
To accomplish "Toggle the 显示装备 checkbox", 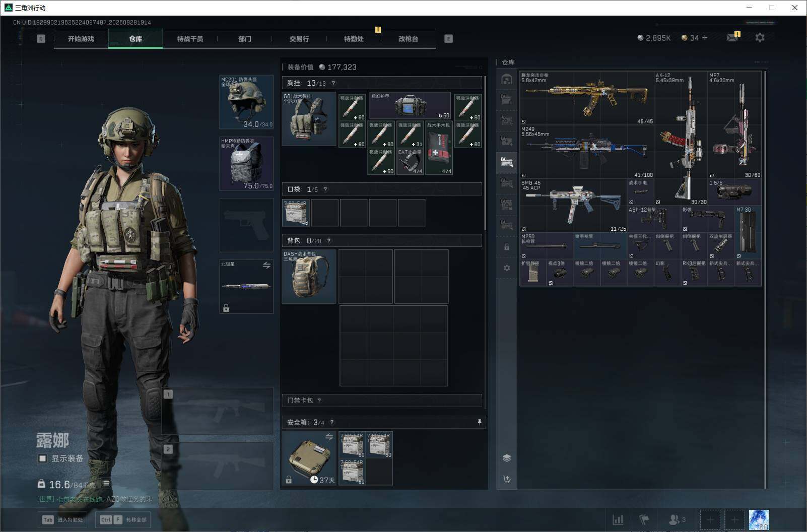I will (43, 458).
